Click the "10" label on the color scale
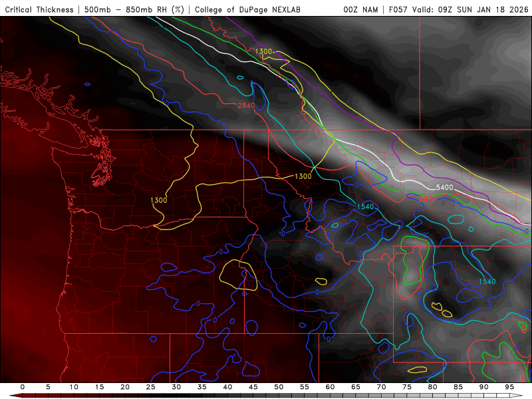Image resolution: width=532 pixels, height=399 pixels. 74,387
